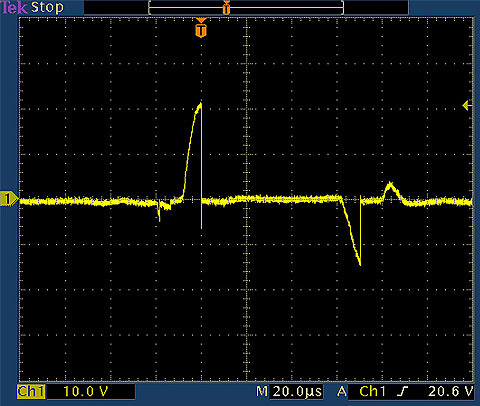Screen dimensions: 480x406
Task: Click the A trigger indicator label
Action: 342,391
